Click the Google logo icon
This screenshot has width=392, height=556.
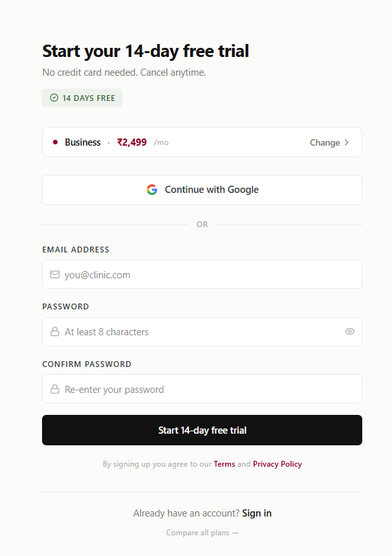[152, 190]
